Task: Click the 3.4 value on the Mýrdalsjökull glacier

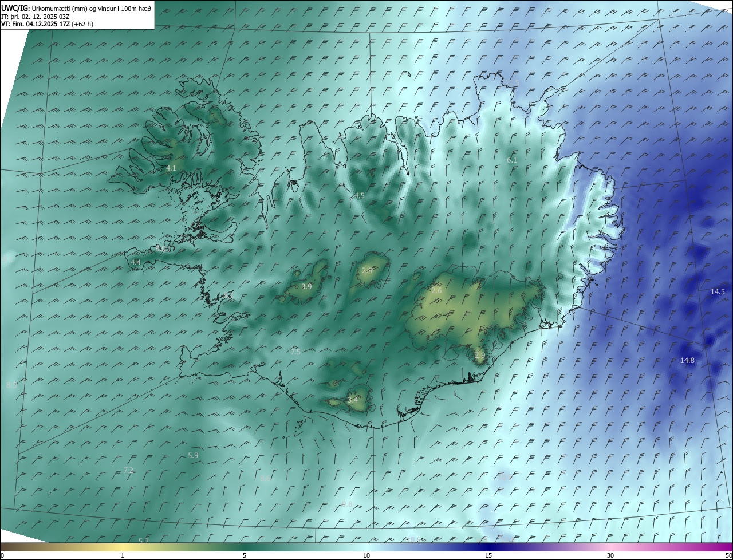Action: [x=353, y=400]
